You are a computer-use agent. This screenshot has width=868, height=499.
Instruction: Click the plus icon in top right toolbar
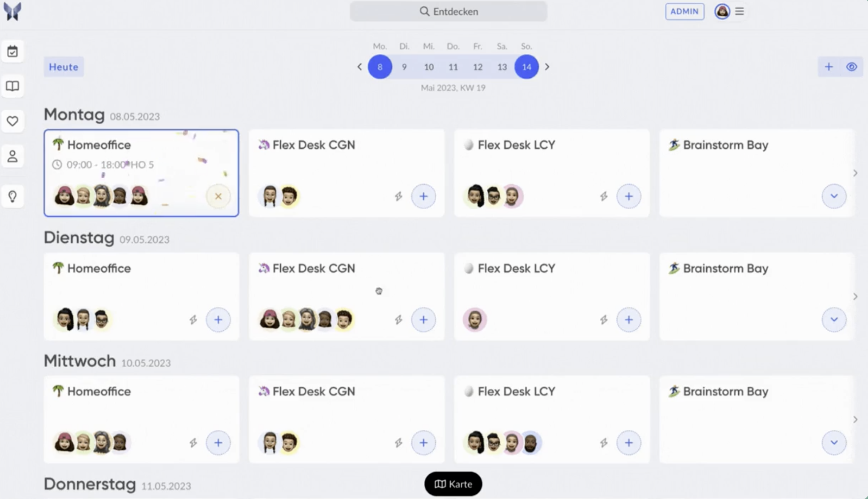click(829, 67)
